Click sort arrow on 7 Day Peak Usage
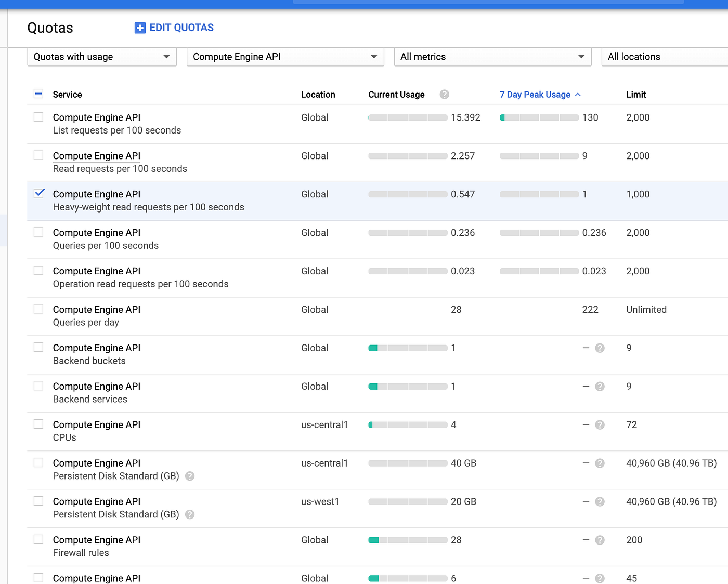 578,95
